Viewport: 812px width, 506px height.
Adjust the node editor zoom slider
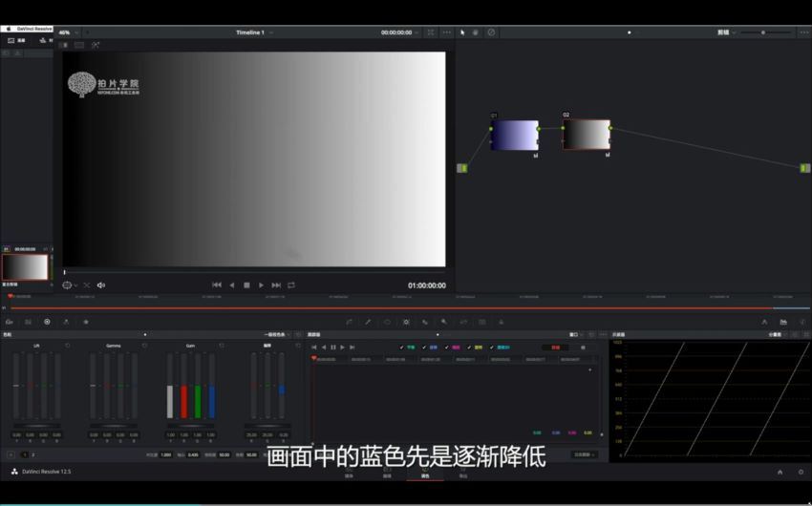(x=765, y=32)
